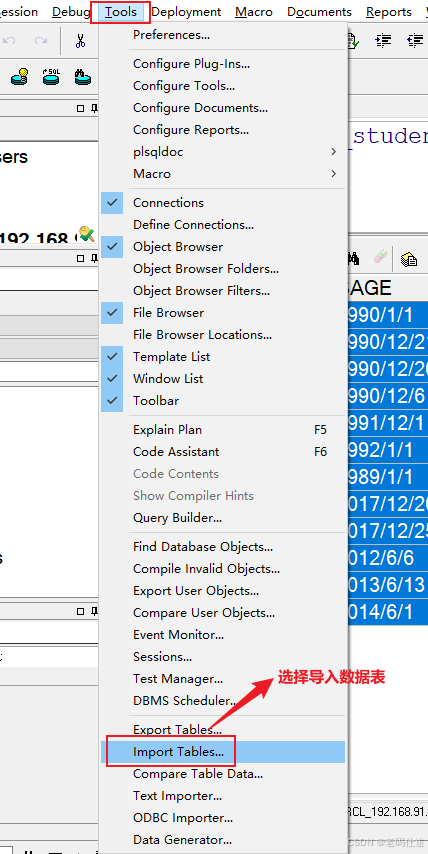Image resolution: width=428 pixels, height=854 pixels.
Task: Select Configure Documents...
Action: 223,108
